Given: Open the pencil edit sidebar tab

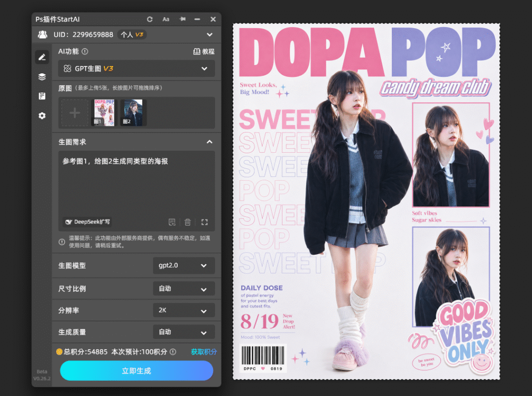Looking at the screenshot, I should 42,57.
